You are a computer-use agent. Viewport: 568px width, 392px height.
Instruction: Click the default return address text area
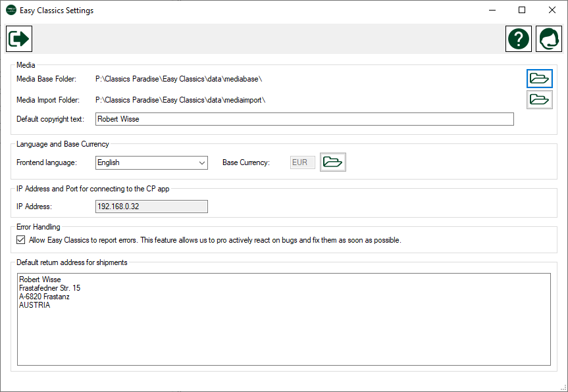point(284,319)
